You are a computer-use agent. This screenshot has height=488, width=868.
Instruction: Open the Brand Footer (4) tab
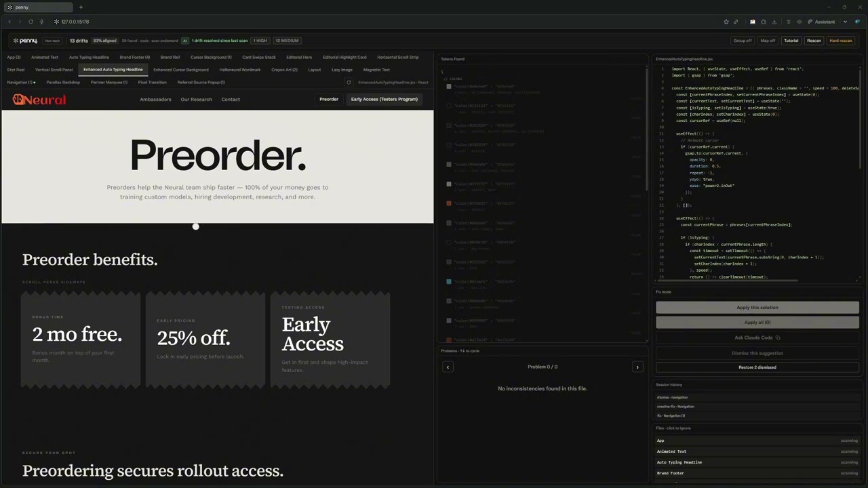tap(135, 58)
